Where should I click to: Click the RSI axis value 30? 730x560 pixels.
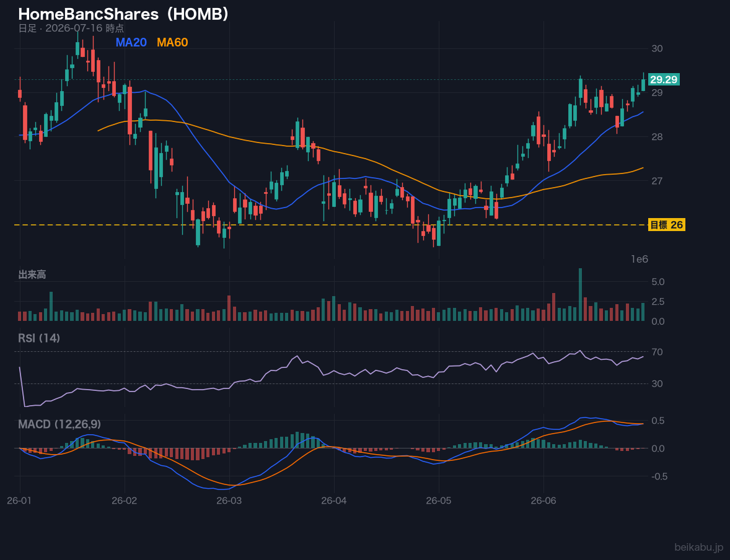[x=657, y=383]
